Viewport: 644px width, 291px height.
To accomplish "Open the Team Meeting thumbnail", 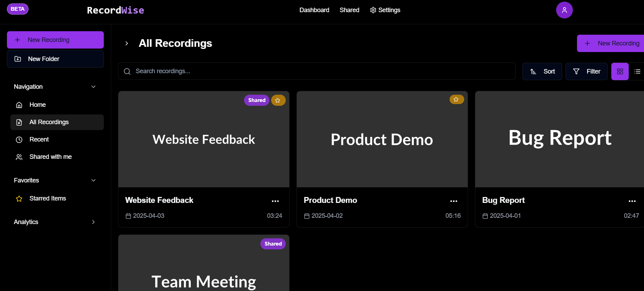I will (204, 263).
